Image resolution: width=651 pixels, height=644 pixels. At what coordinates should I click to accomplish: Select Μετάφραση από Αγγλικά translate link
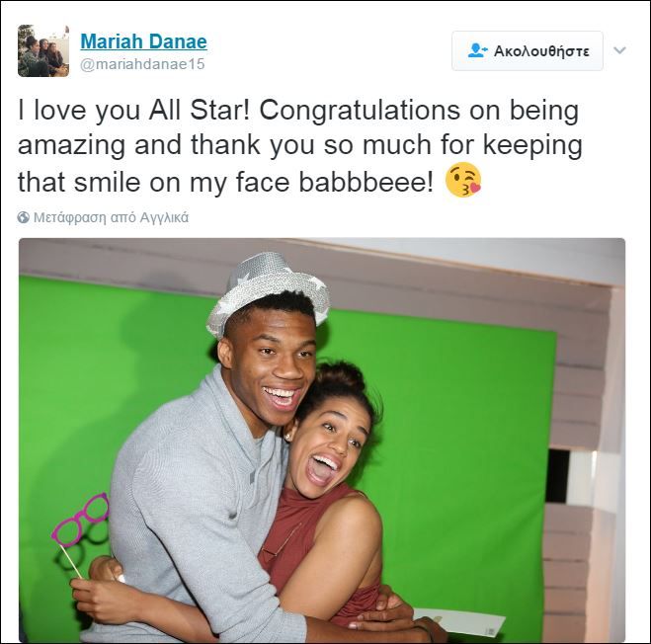point(111,217)
